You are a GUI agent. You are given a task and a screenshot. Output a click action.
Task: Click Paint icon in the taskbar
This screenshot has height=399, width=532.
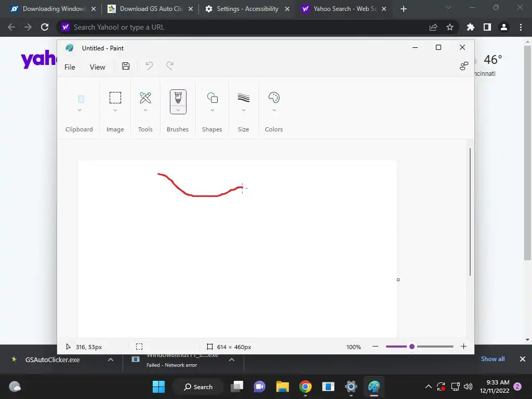click(374, 387)
